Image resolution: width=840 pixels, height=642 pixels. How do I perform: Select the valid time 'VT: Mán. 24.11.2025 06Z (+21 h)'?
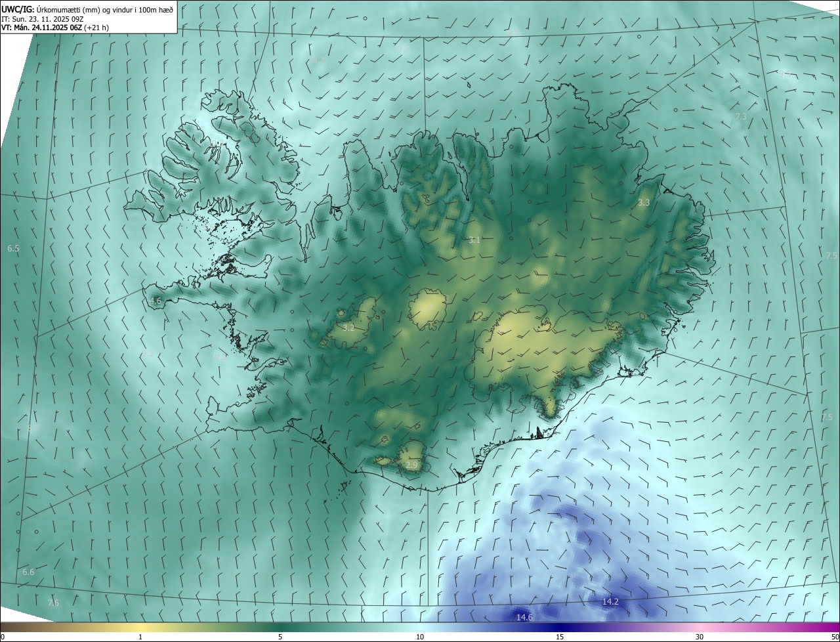tap(55, 28)
